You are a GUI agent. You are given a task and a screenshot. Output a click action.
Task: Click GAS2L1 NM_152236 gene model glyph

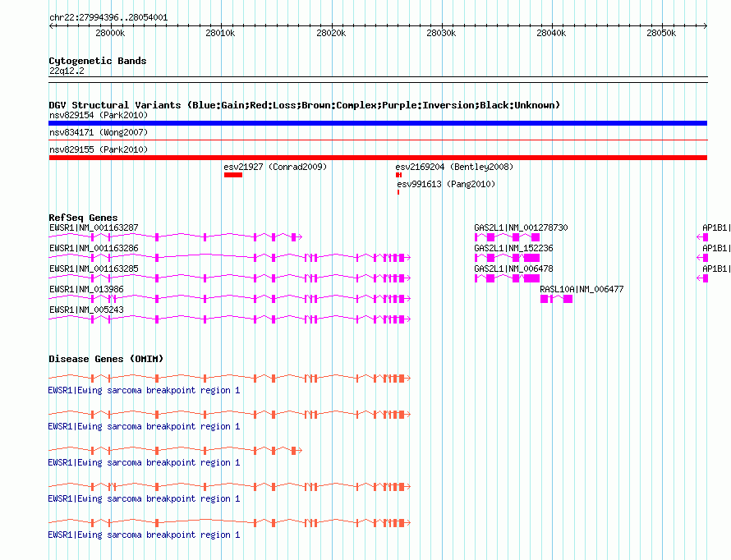coord(508,258)
